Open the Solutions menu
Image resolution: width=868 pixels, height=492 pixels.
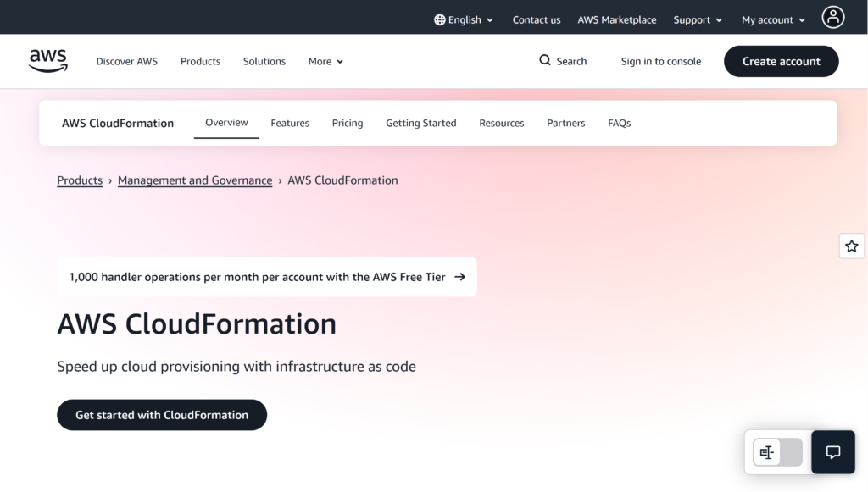tap(264, 61)
